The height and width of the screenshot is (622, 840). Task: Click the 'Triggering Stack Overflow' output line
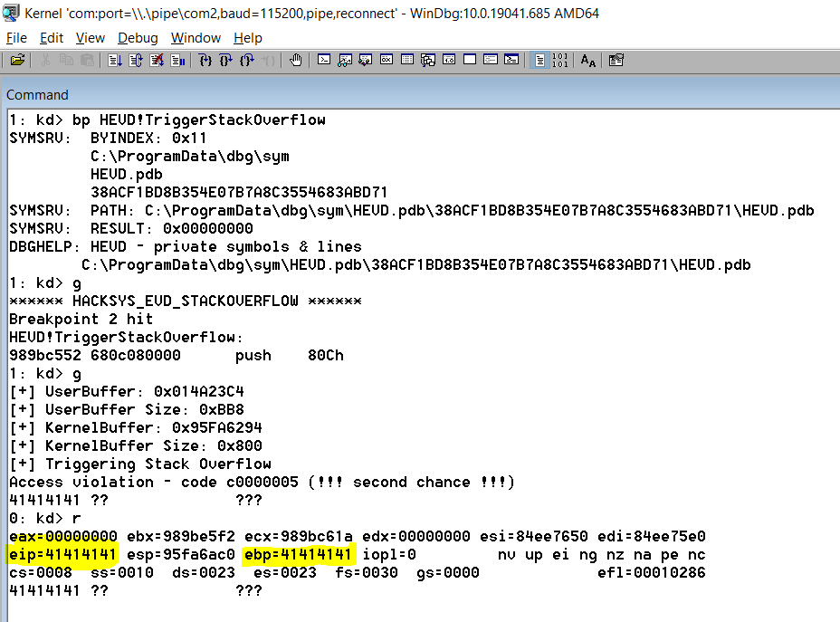139,464
